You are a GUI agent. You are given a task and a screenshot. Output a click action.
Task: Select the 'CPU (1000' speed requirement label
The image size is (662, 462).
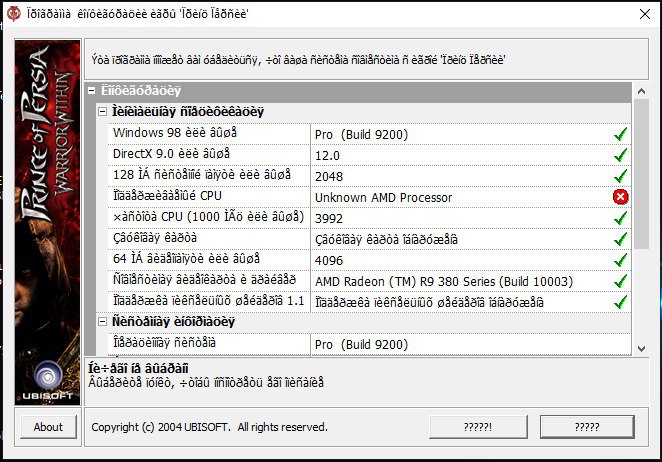(x=209, y=217)
